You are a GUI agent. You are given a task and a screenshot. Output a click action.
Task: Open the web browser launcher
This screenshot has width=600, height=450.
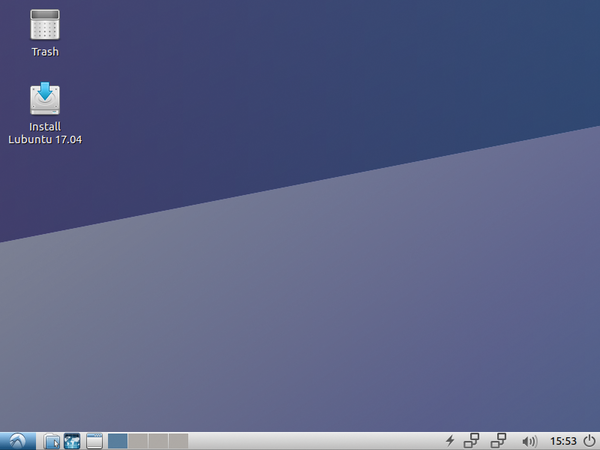pos(72,441)
